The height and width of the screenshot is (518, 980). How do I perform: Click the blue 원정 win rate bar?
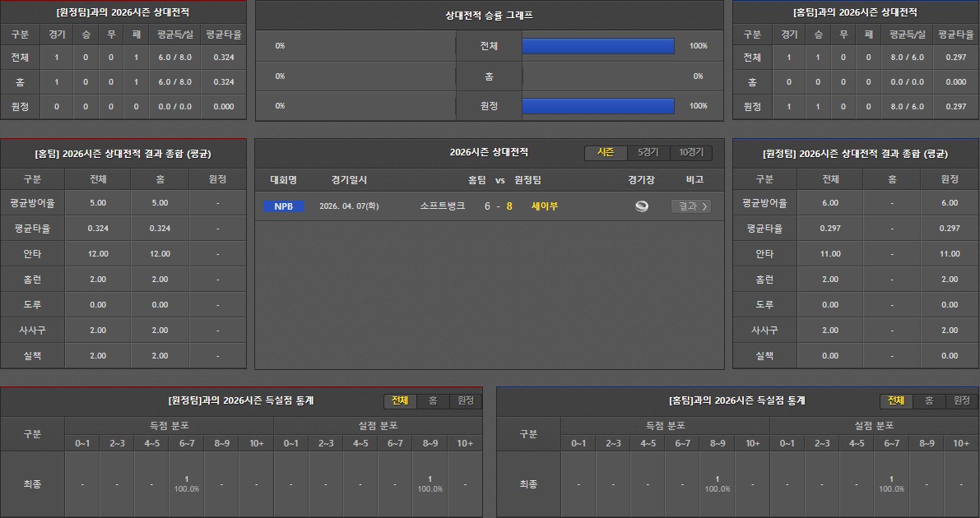[x=598, y=106]
